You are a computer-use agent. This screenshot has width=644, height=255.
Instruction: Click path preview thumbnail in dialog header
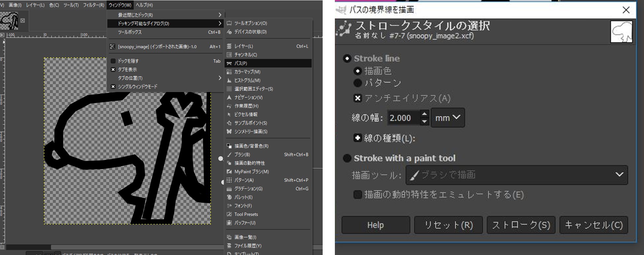(x=621, y=32)
